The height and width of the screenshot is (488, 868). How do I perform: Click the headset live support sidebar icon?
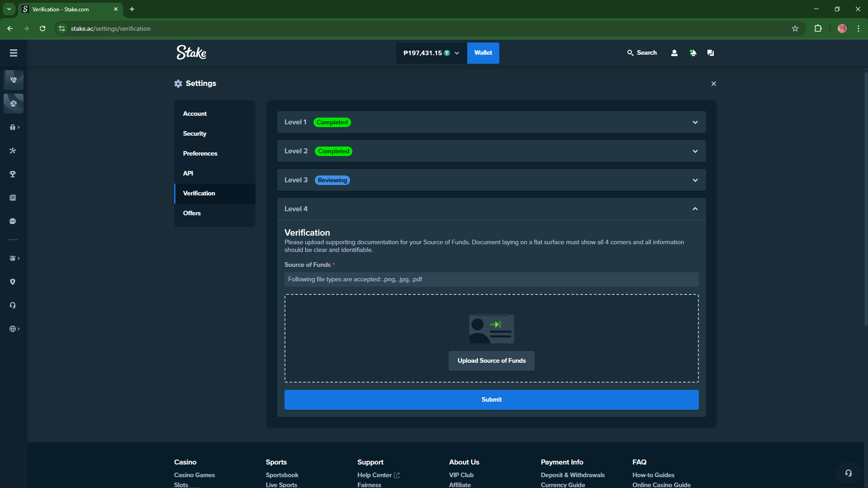pyautogui.click(x=13, y=305)
